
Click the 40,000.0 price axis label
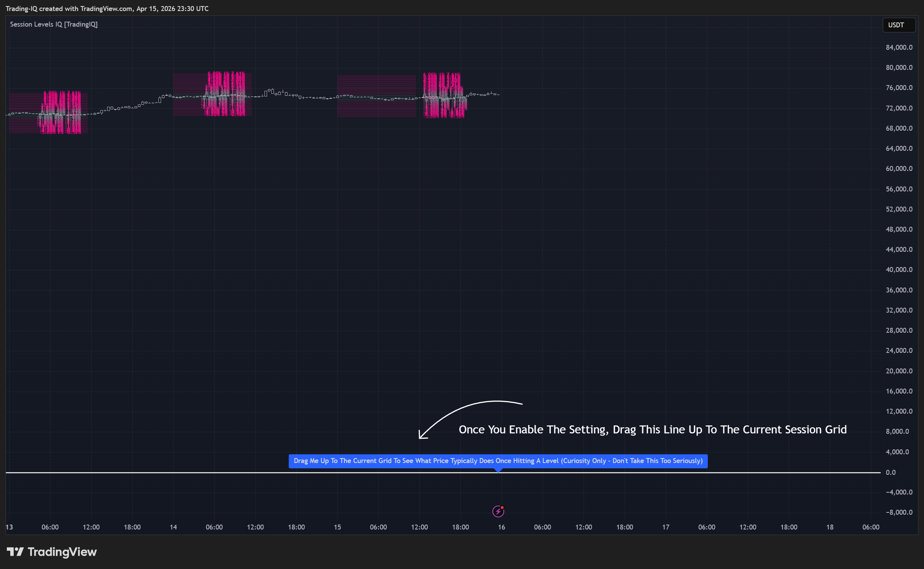(x=899, y=270)
